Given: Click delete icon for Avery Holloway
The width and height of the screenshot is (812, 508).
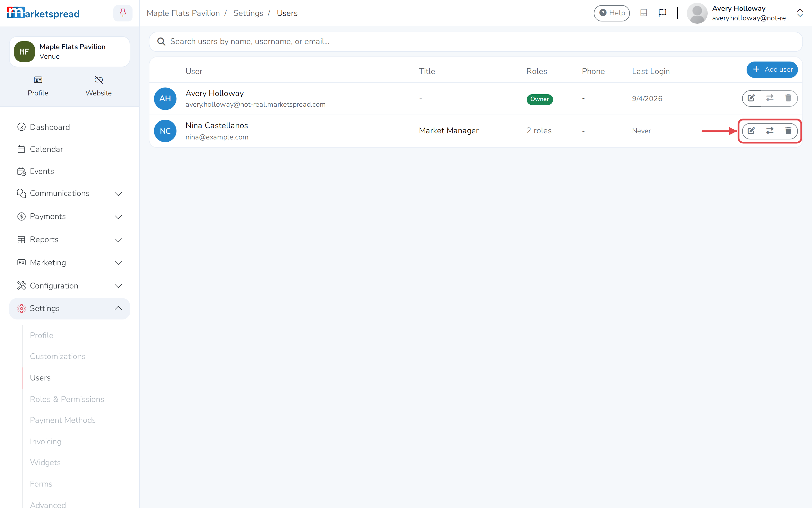Looking at the screenshot, I should click(788, 98).
